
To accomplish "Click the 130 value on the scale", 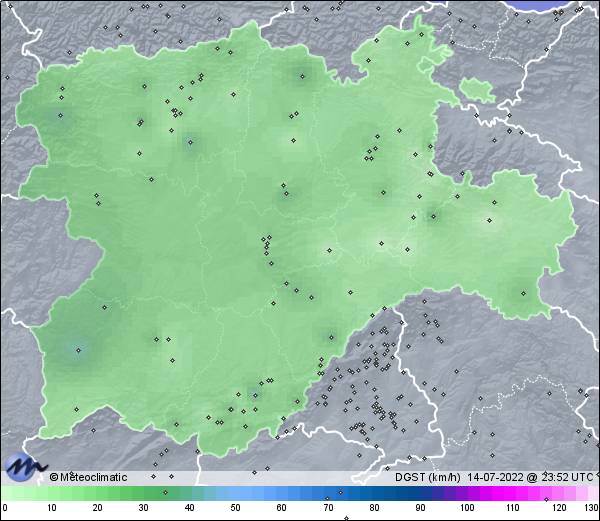I will (x=592, y=508).
